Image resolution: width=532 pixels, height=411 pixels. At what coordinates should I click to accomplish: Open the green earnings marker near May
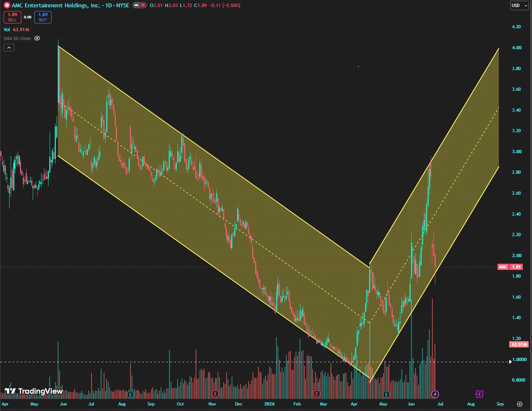tap(386, 393)
